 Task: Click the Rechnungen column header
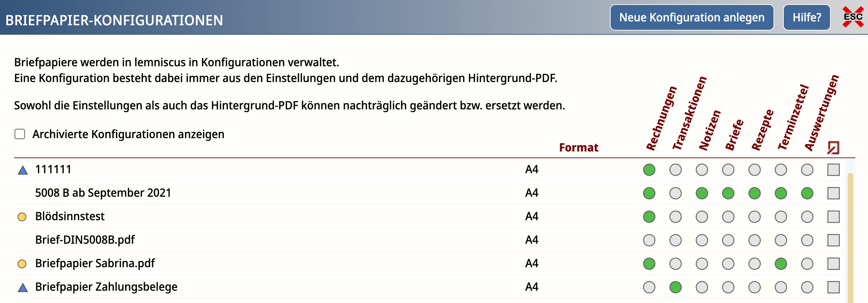[x=661, y=119]
